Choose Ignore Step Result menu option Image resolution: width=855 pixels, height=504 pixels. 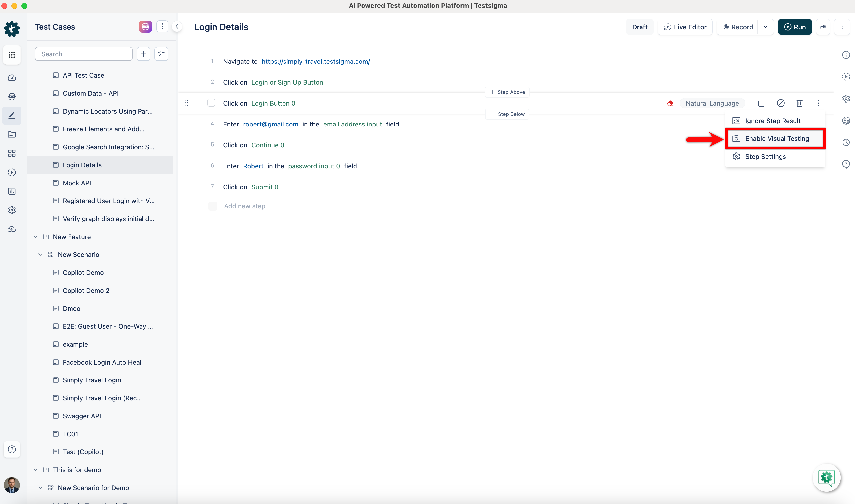[x=773, y=121]
